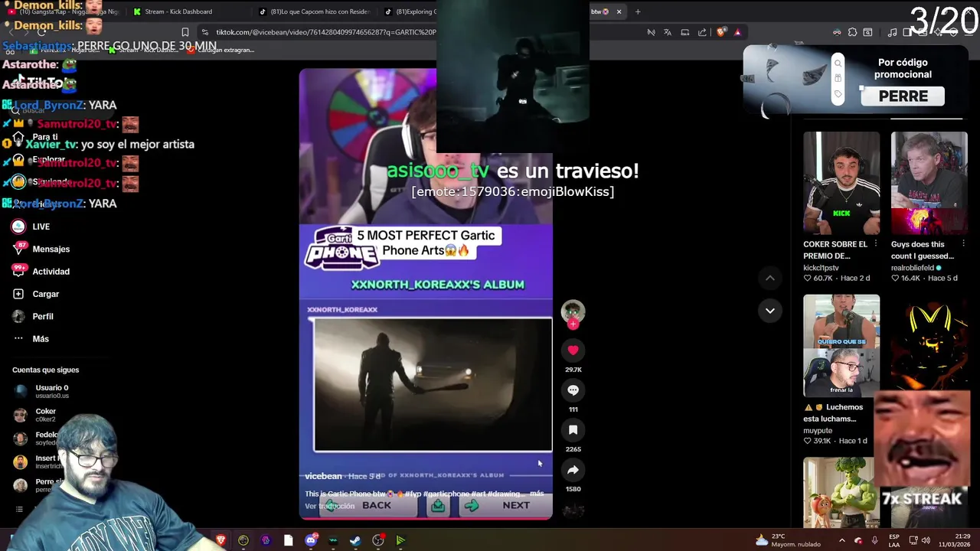Open the spinning sound disc below share

pos(573,510)
